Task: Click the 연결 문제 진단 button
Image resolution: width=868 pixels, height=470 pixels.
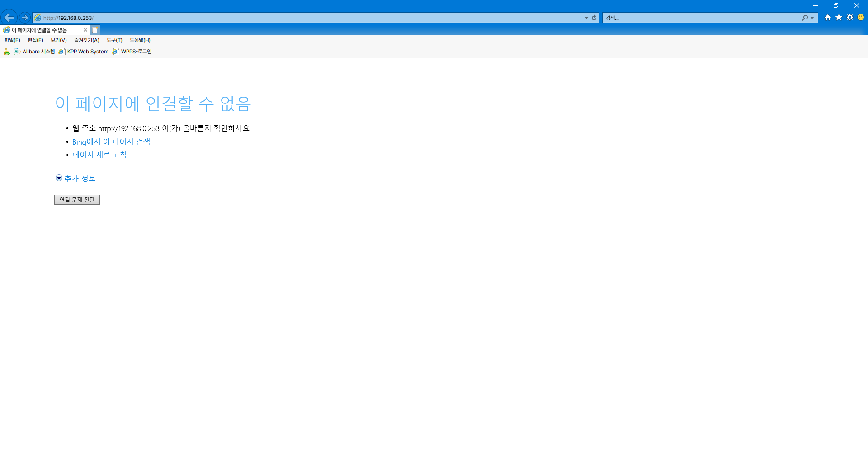Action: (x=77, y=200)
